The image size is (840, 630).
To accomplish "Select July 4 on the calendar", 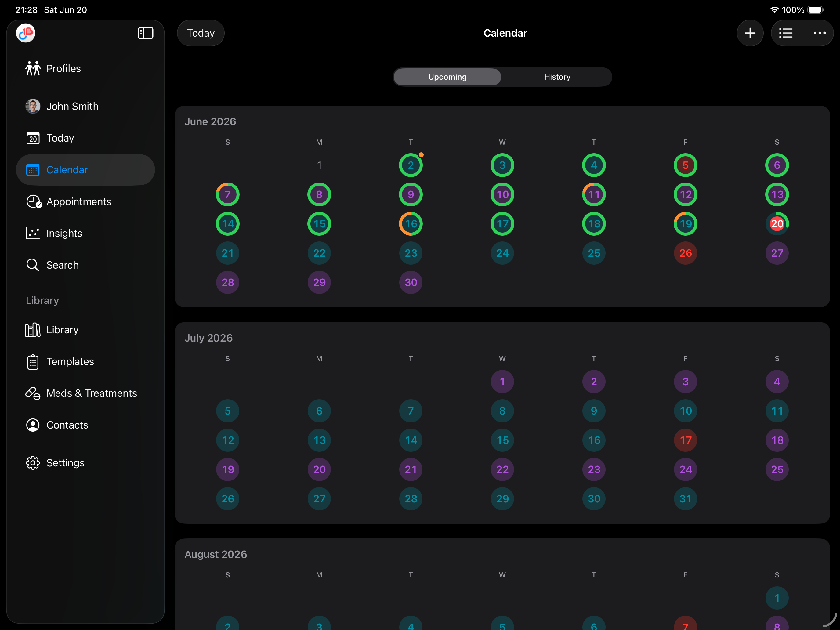I will pos(777,382).
